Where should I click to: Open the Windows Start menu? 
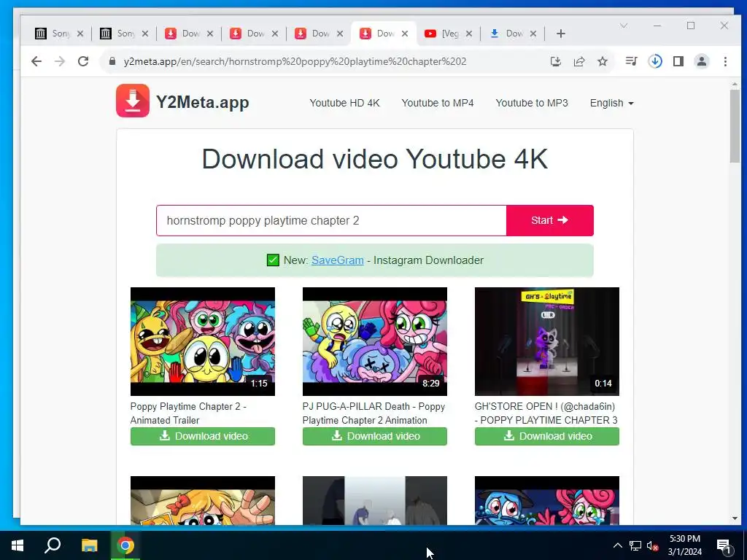(x=18, y=545)
